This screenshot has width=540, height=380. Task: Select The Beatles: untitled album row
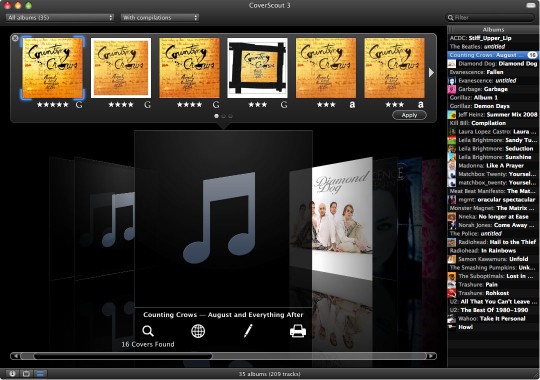pyautogui.click(x=493, y=47)
